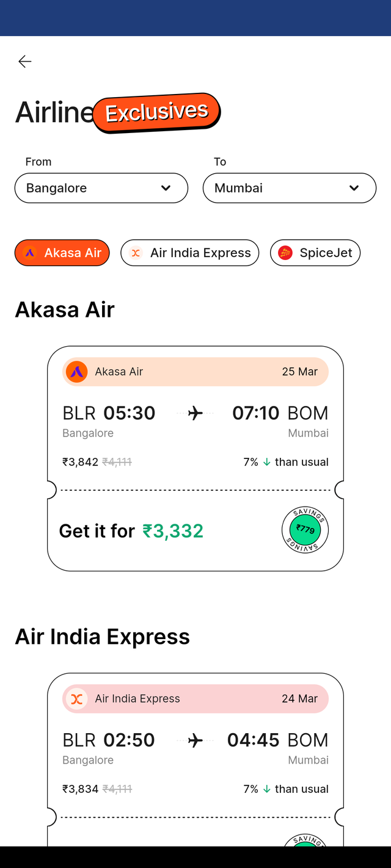Open the Air India Express 24 Mar flight card
The image size is (391, 868).
[x=195, y=759]
